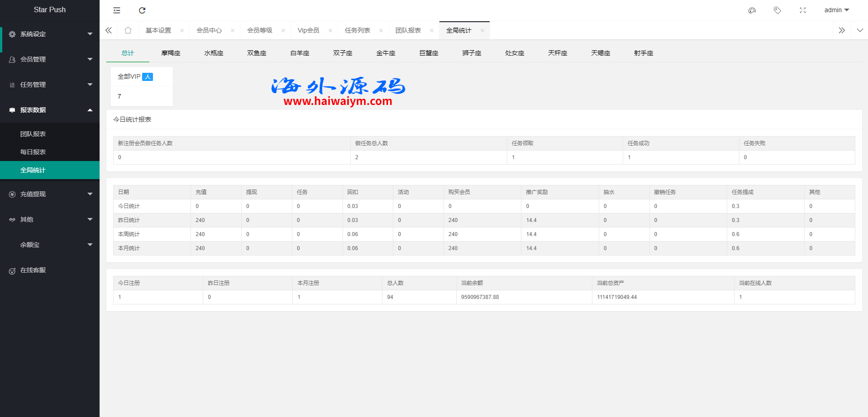Toggle fullscreen mode icon
Screen dimensions: 868x417
pyautogui.click(x=803, y=10)
